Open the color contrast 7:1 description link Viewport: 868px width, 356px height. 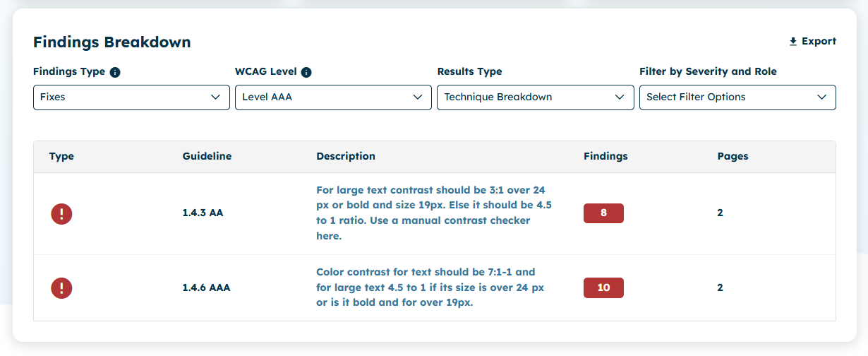click(x=430, y=287)
